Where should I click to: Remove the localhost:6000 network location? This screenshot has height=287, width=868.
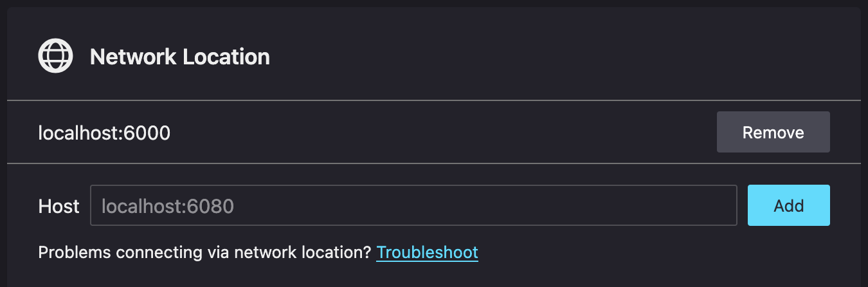[x=773, y=132]
